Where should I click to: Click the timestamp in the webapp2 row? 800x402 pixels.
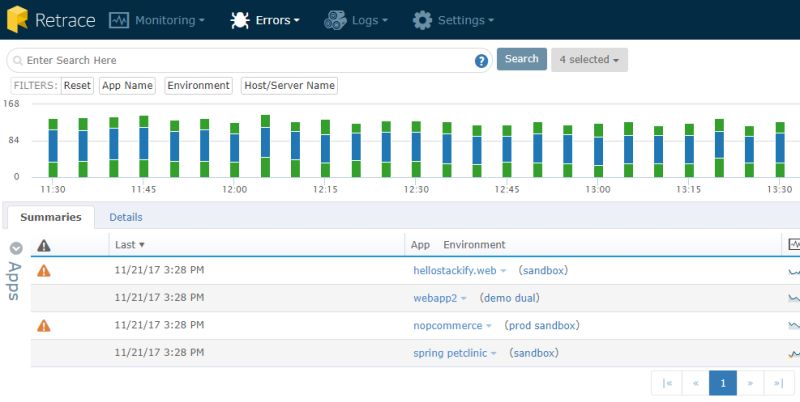coord(159,297)
